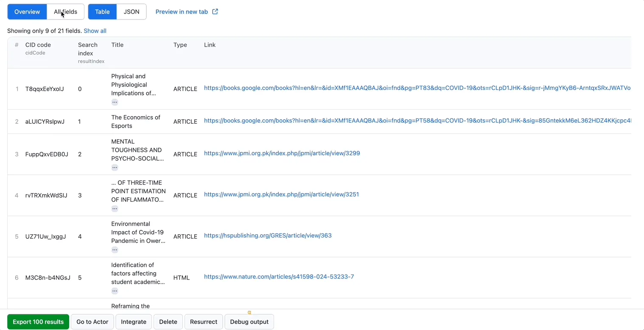Screen dimensions: 644x330
Task: Select CID code cell M3C8n-b4NGsJ
Action: [48, 278]
